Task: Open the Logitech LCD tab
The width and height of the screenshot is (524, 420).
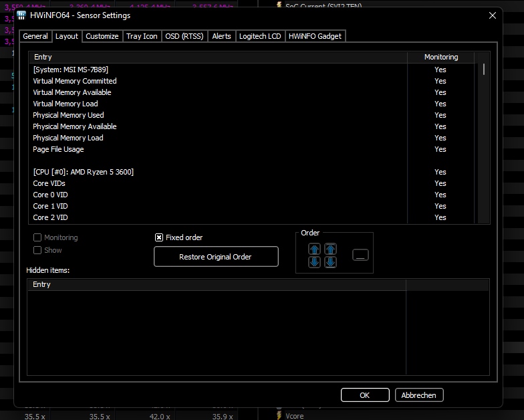Action: point(260,36)
